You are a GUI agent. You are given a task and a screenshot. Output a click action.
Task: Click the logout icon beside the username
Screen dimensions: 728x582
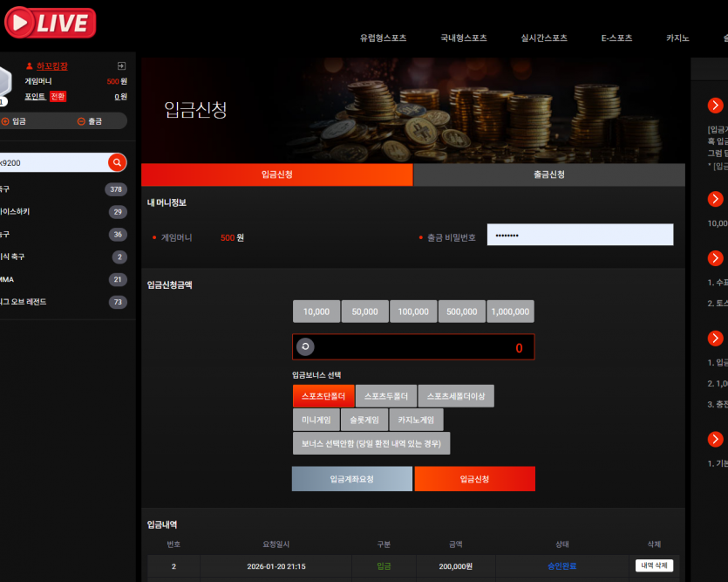click(122, 66)
